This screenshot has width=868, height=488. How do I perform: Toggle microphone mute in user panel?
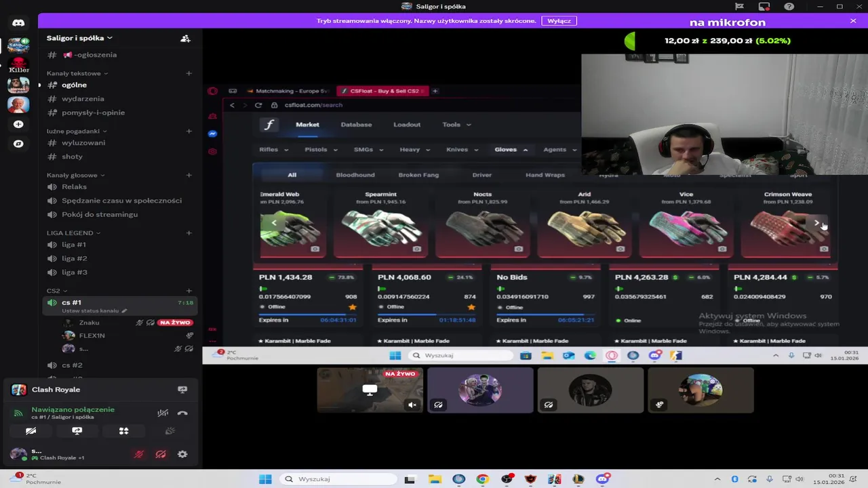tap(139, 455)
